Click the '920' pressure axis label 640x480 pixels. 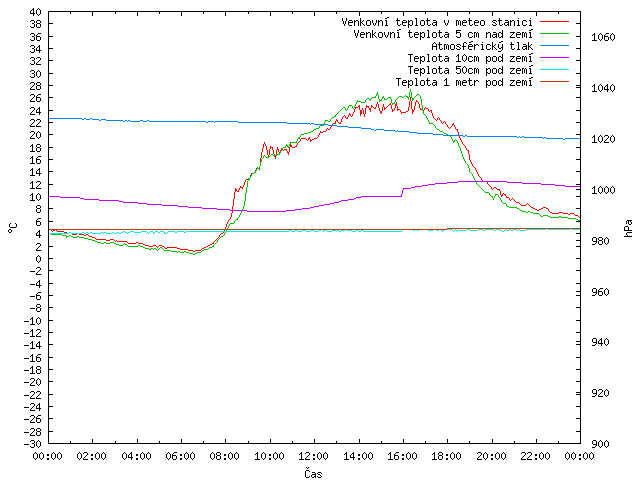coord(600,393)
